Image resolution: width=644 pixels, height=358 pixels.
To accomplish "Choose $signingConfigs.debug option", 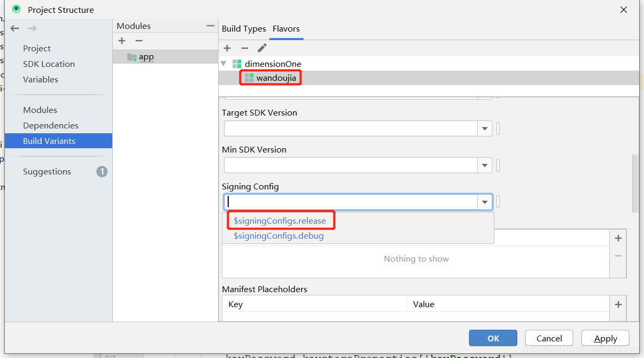I will [x=278, y=235].
